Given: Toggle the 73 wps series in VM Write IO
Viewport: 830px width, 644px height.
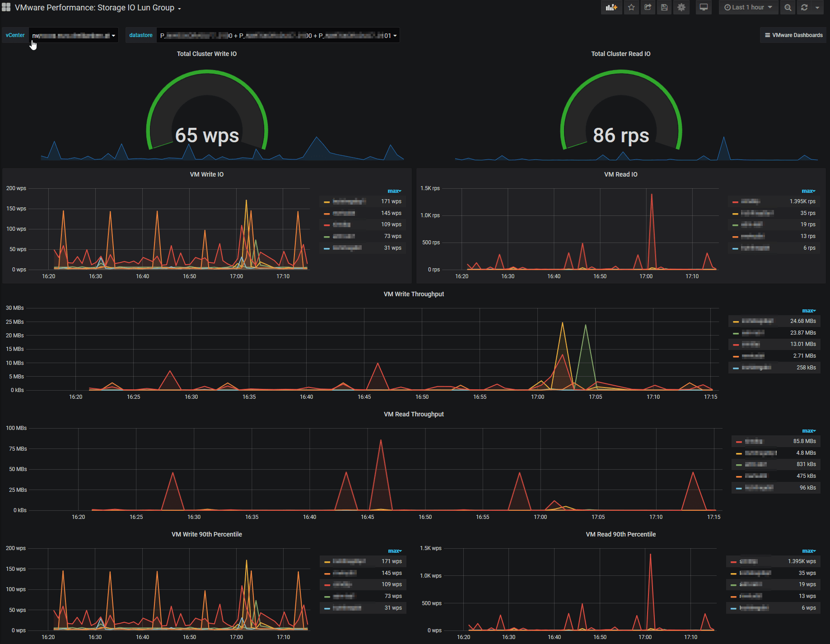Looking at the screenshot, I should coord(344,236).
